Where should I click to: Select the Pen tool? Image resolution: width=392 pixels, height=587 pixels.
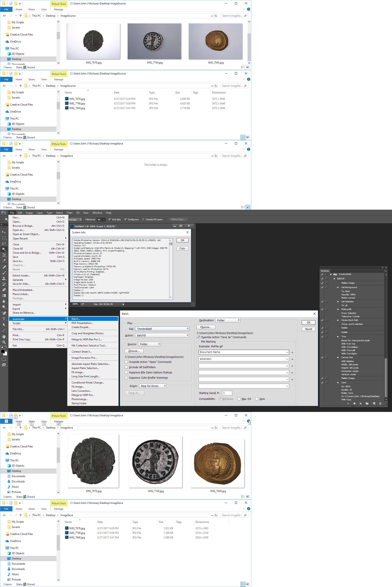[x=4, y=313]
